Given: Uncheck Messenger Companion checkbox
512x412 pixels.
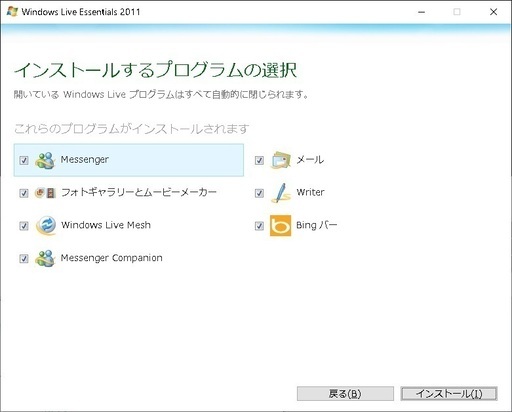Looking at the screenshot, I should tap(24, 258).
